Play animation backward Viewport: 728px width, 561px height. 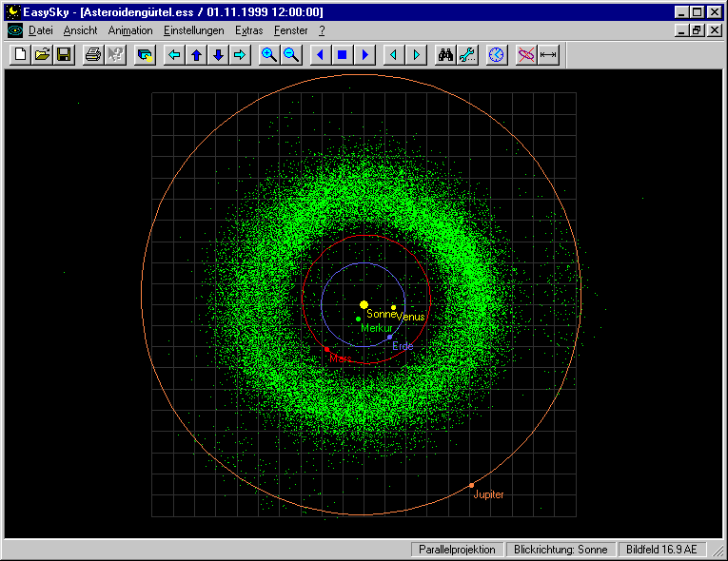point(320,55)
